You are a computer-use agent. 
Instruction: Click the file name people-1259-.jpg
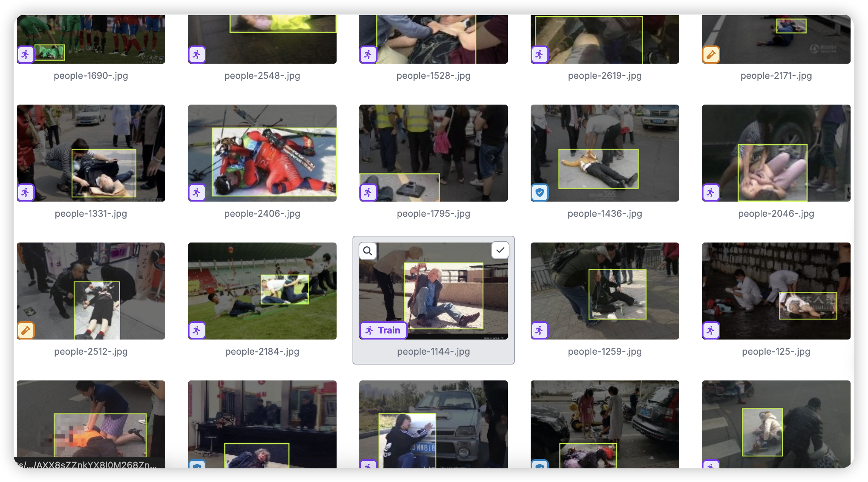pos(605,352)
